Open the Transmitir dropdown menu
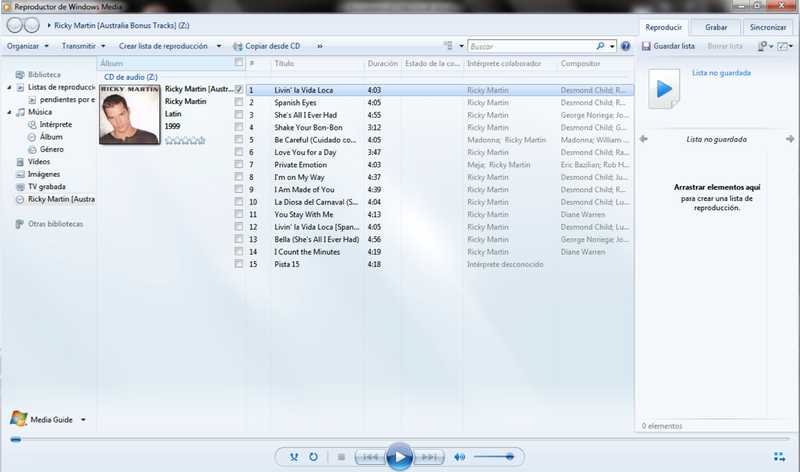 pyautogui.click(x=84, y=46)
